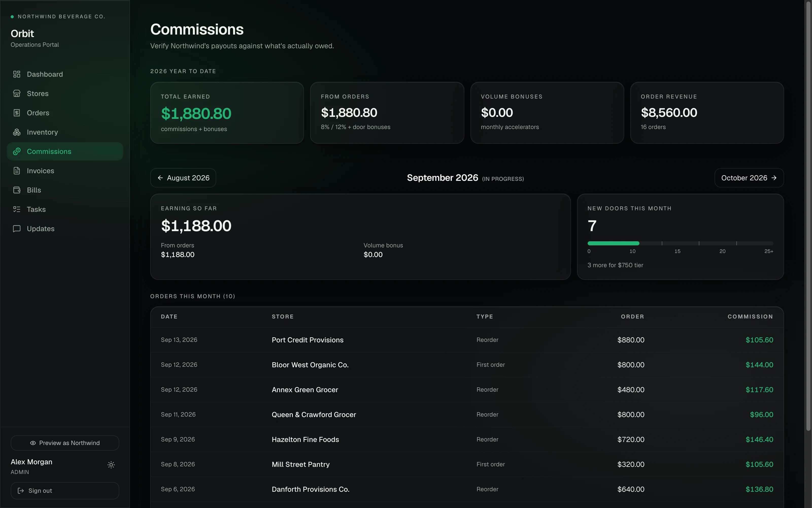Click Annex Green Grocer store name
The width and height of the screenshot is (812, 508).
tap(305, 390)
